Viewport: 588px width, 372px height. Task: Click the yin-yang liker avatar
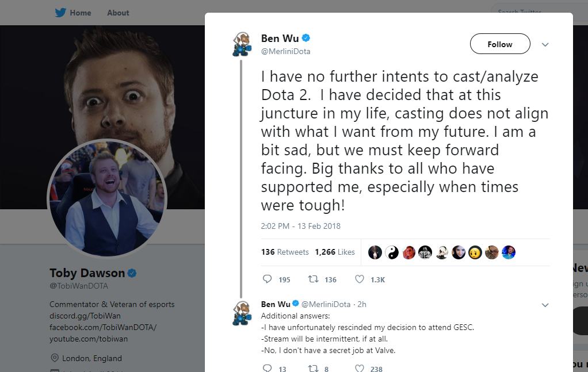click(392, 252)
